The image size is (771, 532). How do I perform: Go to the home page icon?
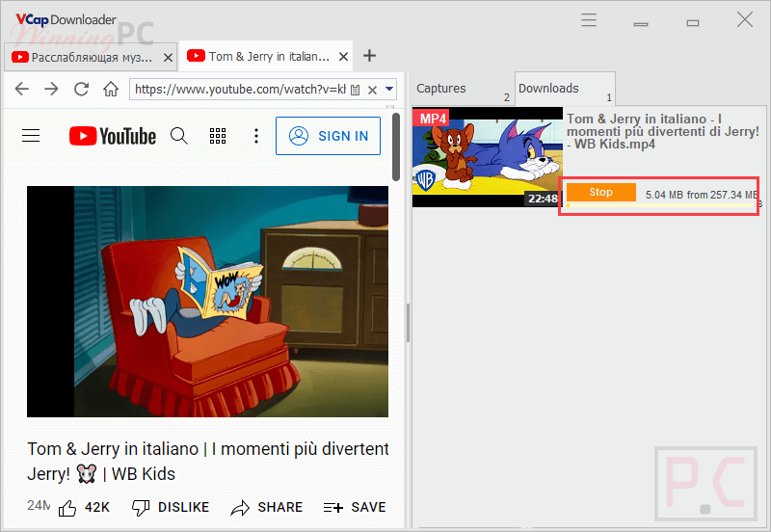[111, 90]
